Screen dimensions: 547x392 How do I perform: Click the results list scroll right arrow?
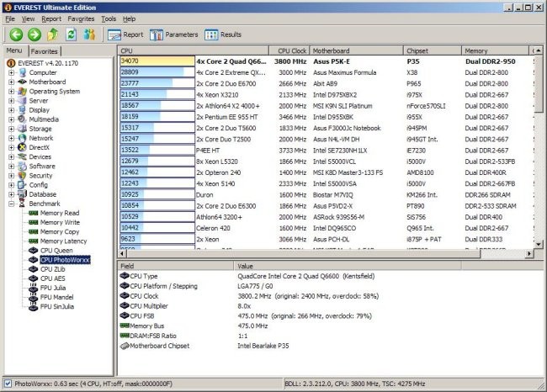pos(529,253)
